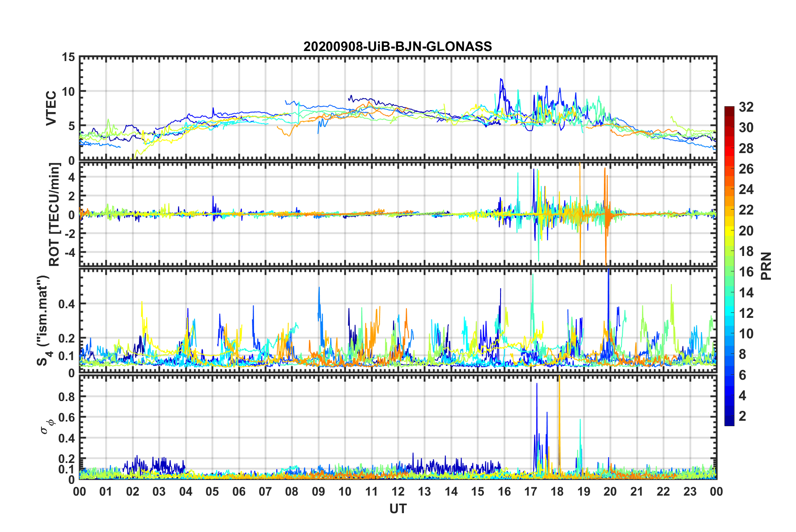
Task: Click the VTEC axis tick label 5
Action: click(72, 126)
